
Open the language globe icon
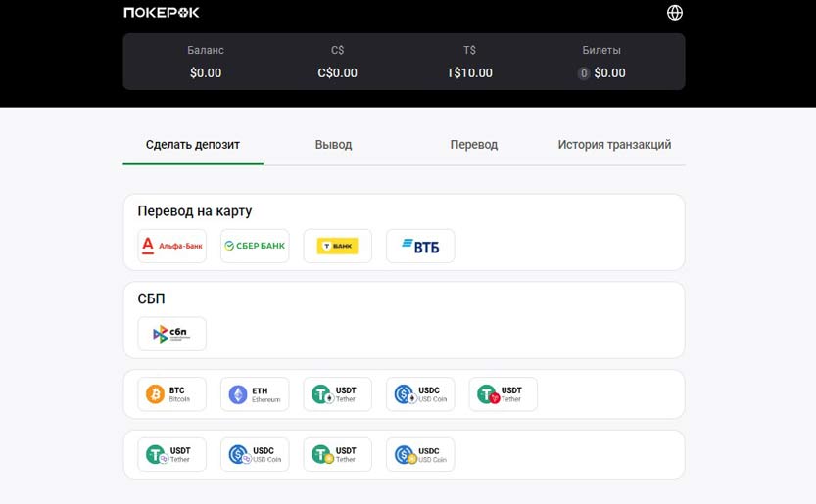(x=674, y=13)
